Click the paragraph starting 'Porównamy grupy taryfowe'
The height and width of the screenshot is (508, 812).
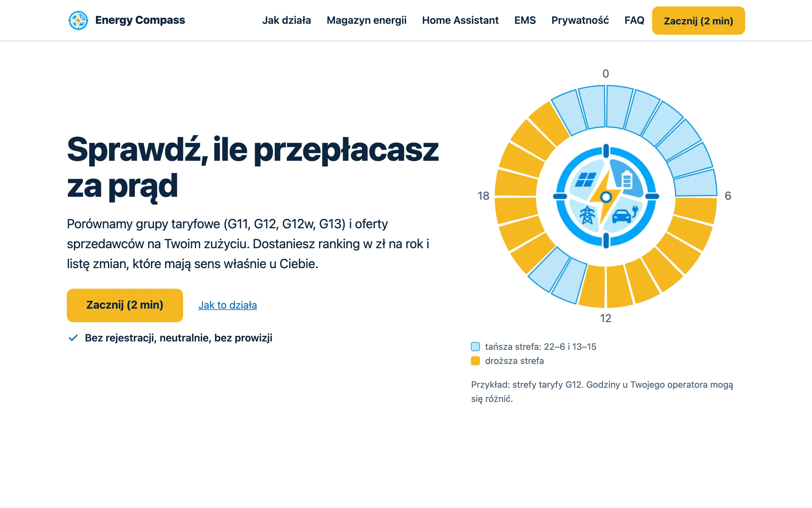[248, 244]
